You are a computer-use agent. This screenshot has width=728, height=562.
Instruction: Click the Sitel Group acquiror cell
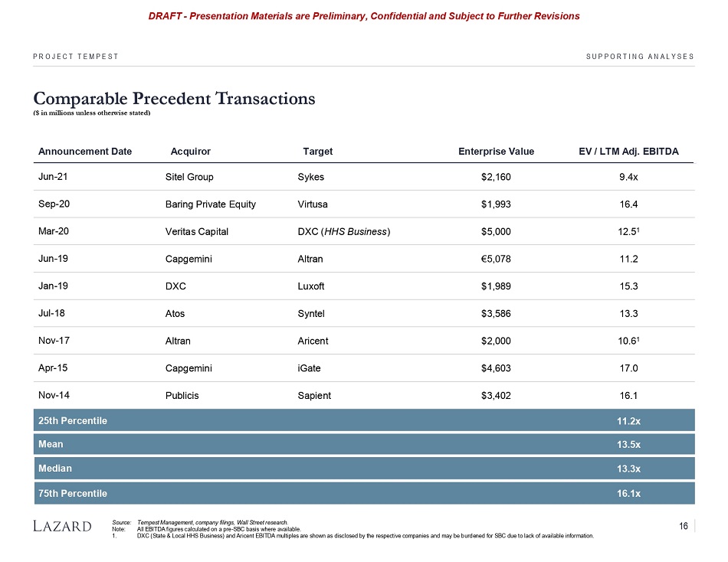point(189,177)
